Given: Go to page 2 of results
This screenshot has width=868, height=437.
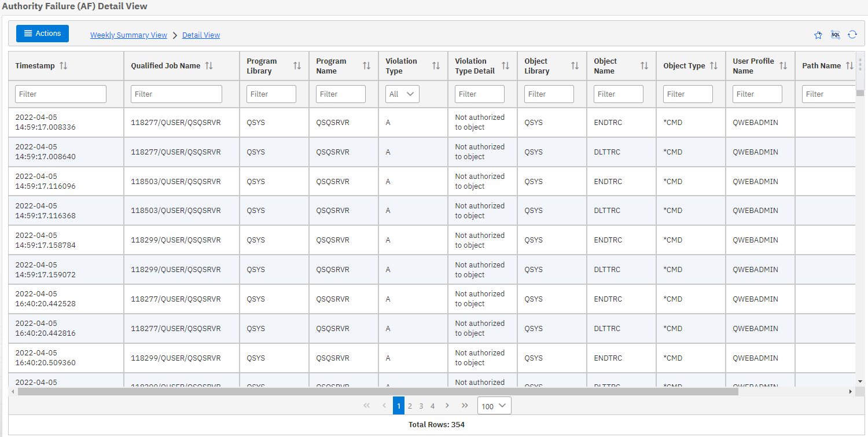Looking at the screenshot, I should [x=410, y=406].
